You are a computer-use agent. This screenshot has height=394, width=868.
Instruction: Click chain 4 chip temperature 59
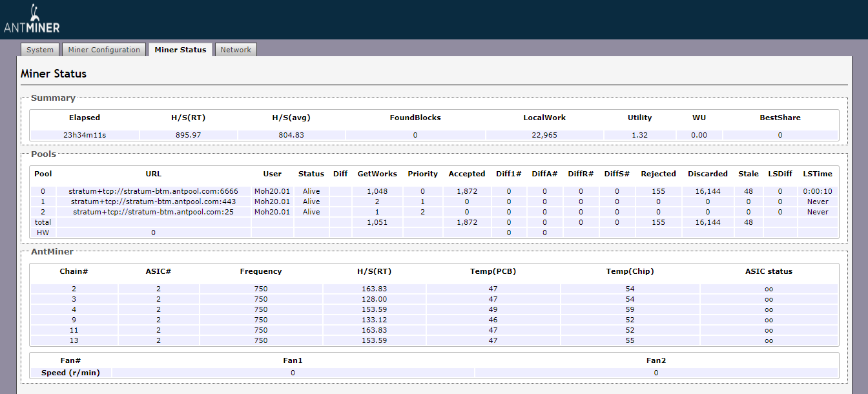click(630, 309)
